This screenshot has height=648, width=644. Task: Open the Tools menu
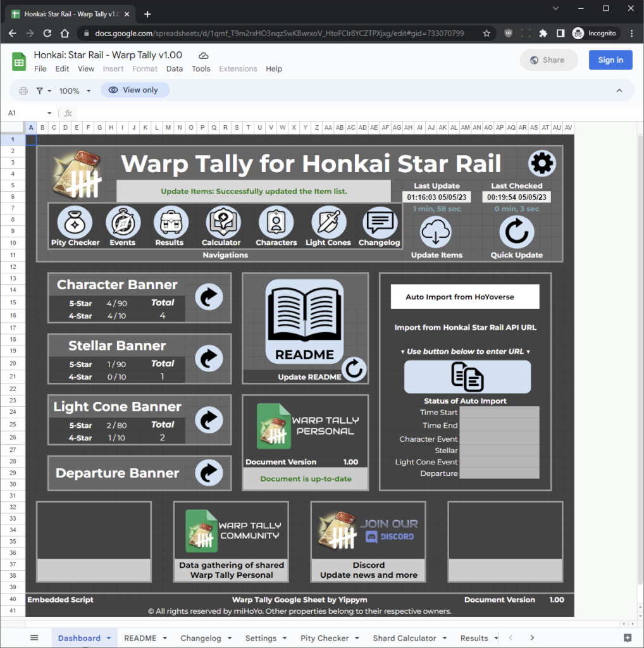pos(201,68)
